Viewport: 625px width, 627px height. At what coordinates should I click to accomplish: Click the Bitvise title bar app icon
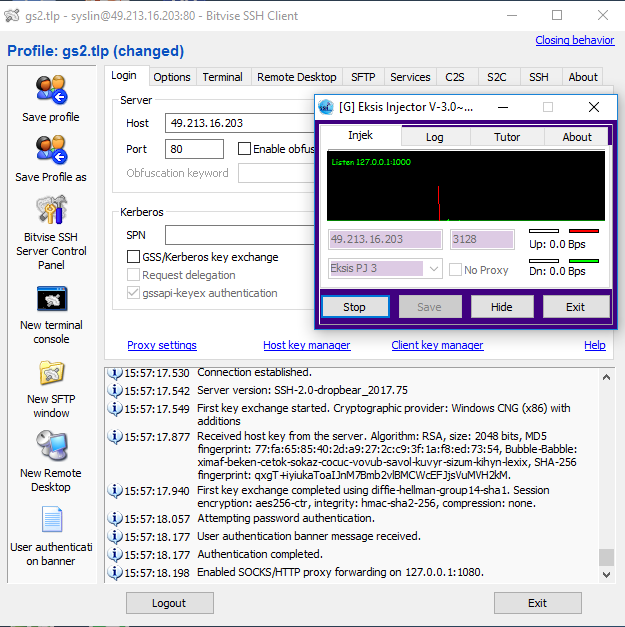pos(12,16)
